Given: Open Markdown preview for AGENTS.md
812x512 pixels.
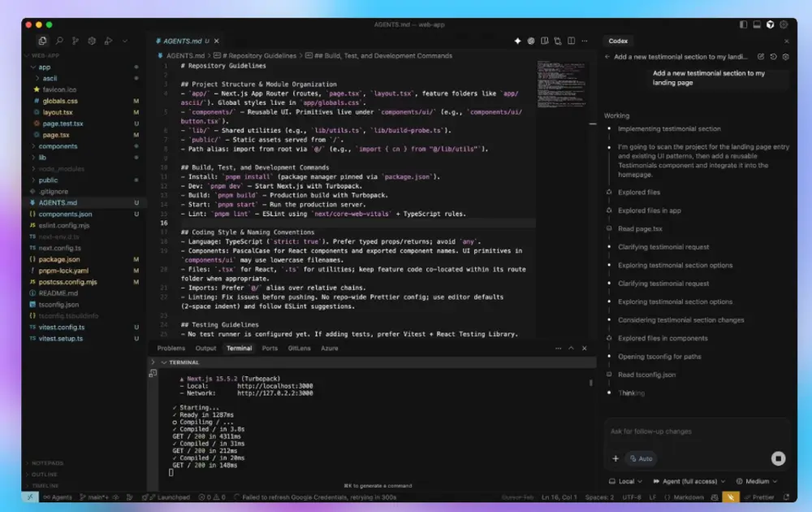Looking at the screenshot, I should pyautogui.click(x=544, y=41).
